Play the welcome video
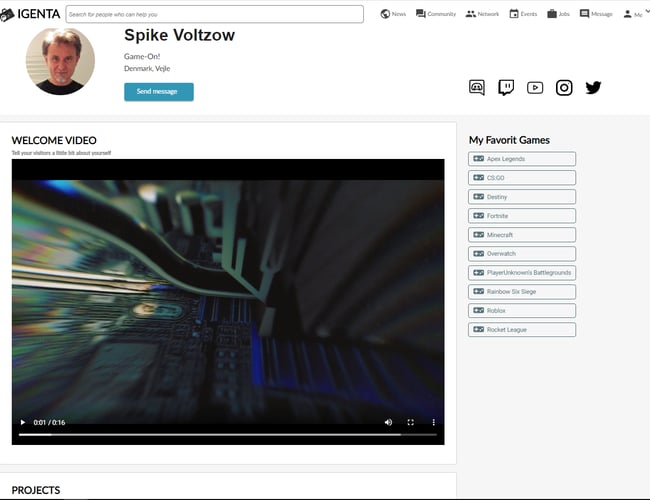The image size is (650, 500). [x=23, y=423]
